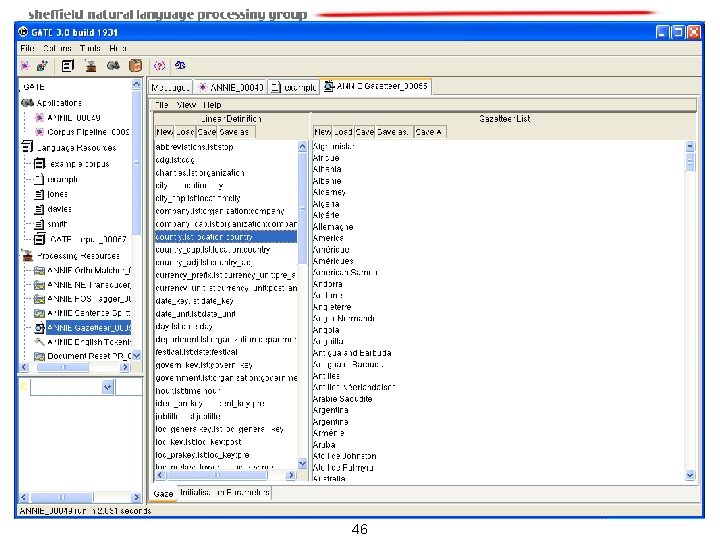
Task: Select the Language Resources tree node
Action: [x=76, y=148]
